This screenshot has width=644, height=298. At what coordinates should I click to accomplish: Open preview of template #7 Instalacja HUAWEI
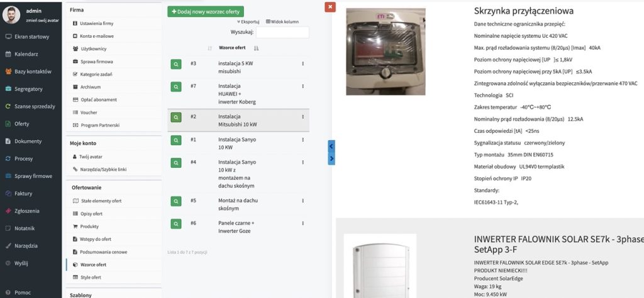click(176, 87)
